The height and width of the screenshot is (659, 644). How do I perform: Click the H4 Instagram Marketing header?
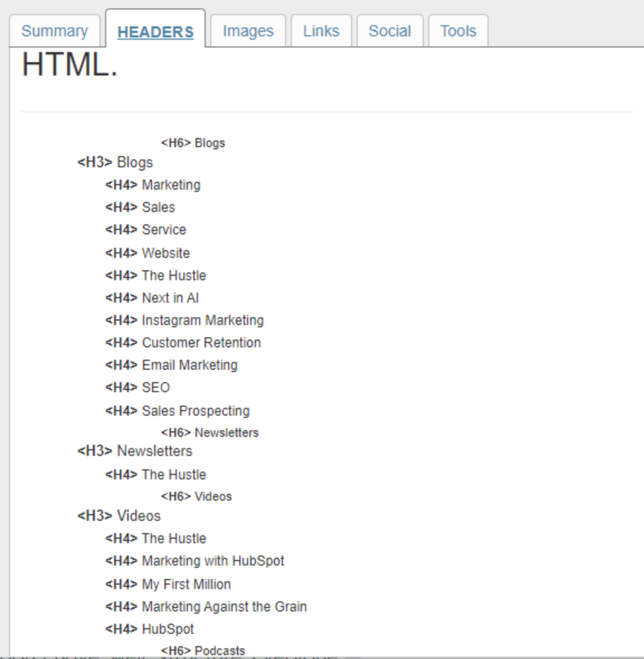pos(184,320)
